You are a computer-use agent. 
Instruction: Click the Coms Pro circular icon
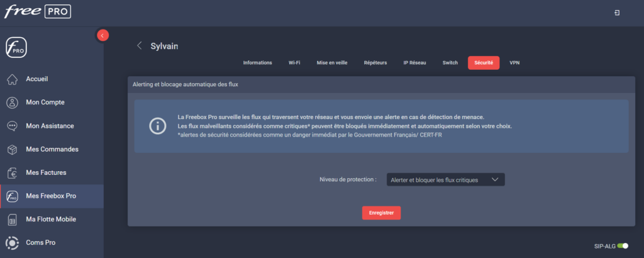tap(13, 243)
